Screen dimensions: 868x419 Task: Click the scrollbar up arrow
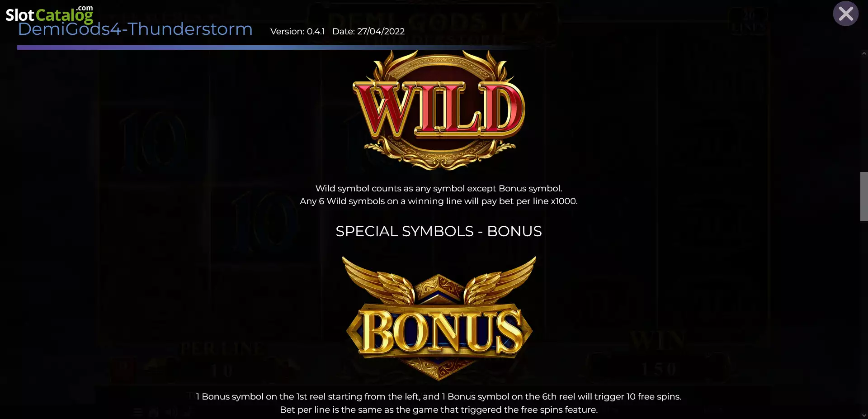pyautogui.click(x=864, y=53)
